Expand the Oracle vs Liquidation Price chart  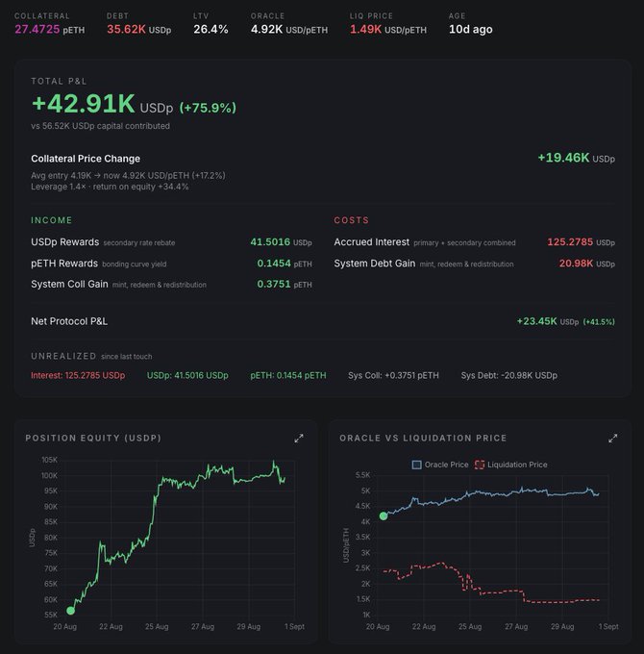point(612,439)
